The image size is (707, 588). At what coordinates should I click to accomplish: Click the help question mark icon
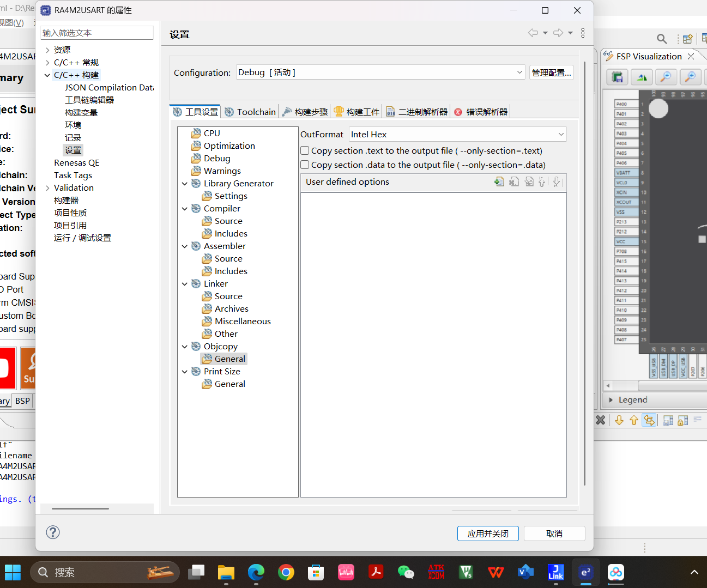coord(53,532)
